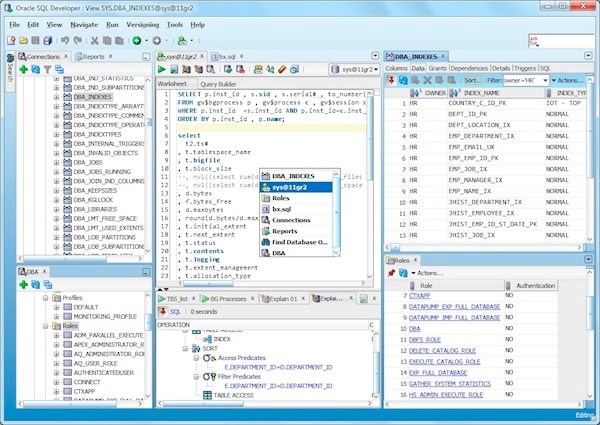Click the New Connection green plus icon
The height and width of the screenshot is (425, 600).
(x=22, y=71)
